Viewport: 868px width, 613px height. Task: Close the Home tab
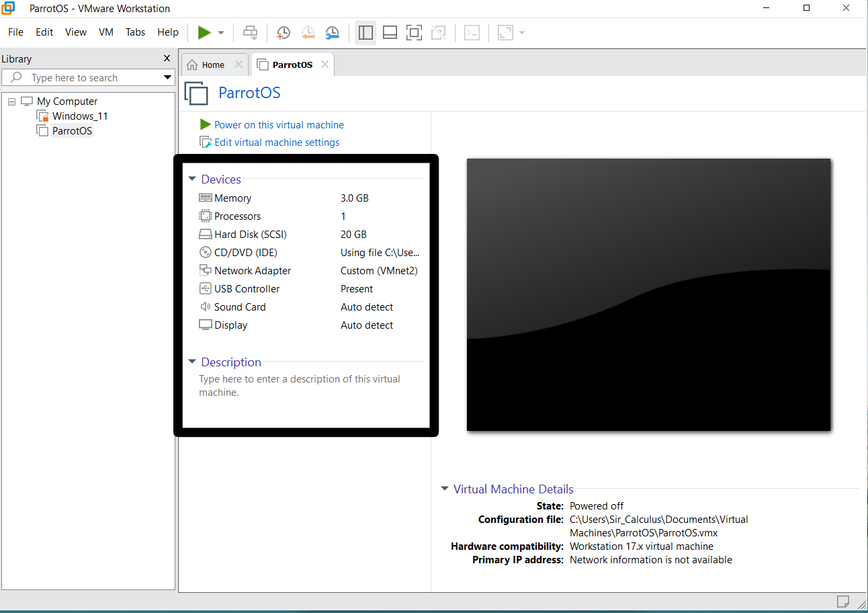pos(238,65)
